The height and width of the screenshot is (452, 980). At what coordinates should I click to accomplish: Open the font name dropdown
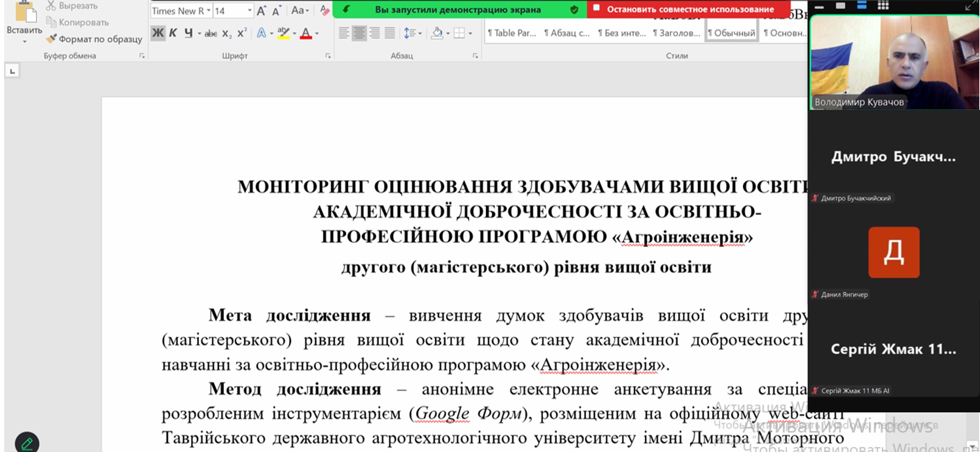click(x=209, y=11)
